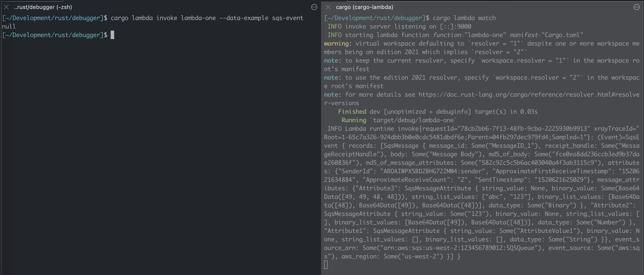Click the cargo lambda watch command text

[x=464, y=18]
